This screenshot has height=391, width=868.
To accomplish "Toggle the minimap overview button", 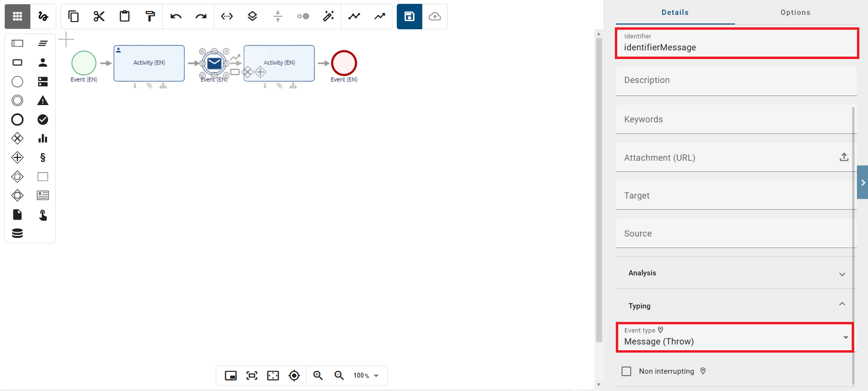I will pos(231,376).
